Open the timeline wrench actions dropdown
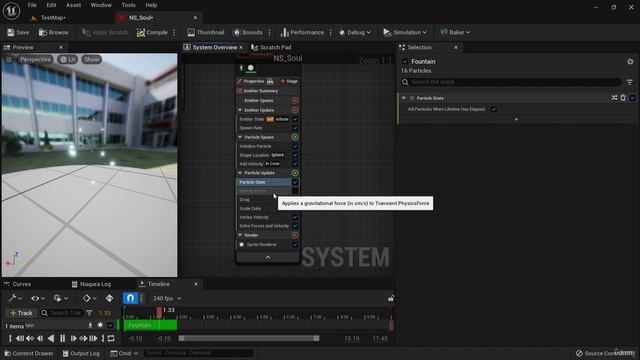Image resolution: width=640 pixels, height=360 pixels. click(15, 298)
